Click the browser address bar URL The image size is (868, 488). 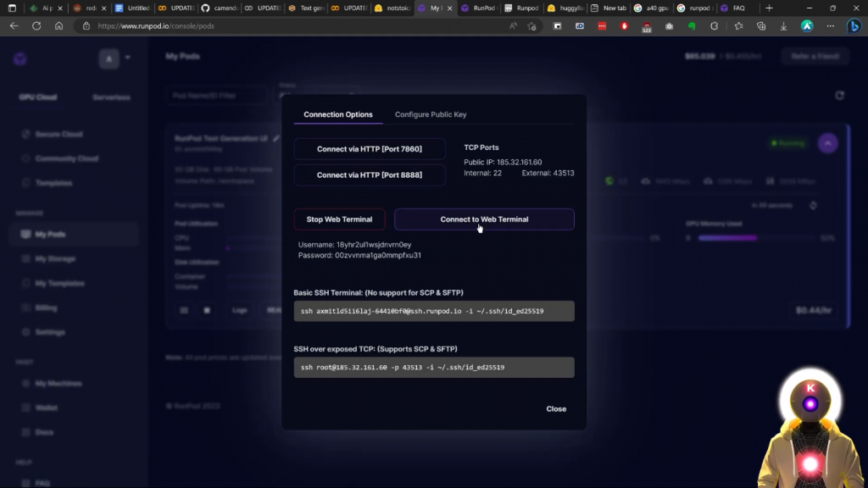[x=156, y=26]
